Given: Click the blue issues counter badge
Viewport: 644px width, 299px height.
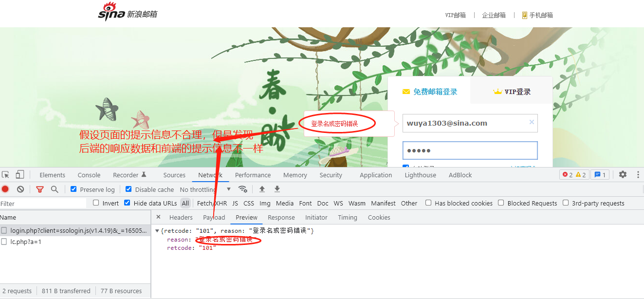Looking at the screenshot, I should tap(600, 175).
